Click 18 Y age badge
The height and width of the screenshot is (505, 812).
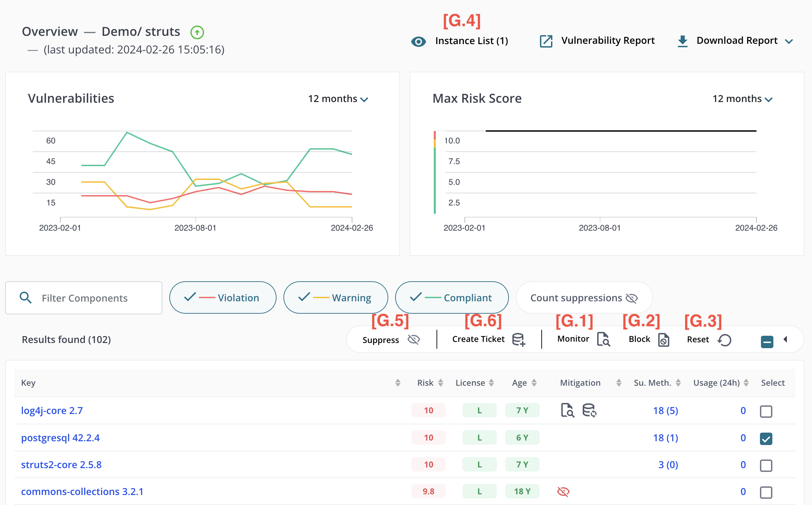[x=522, y=492]
